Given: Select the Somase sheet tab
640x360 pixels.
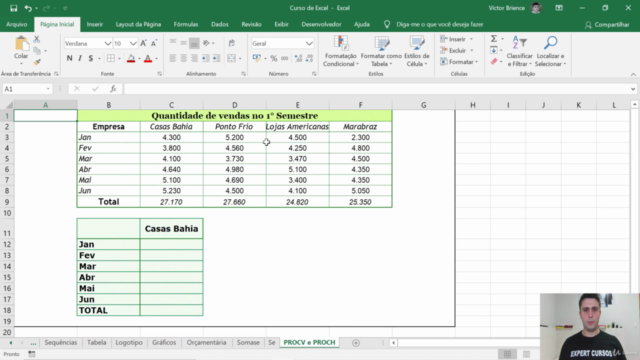Looking at the screenshot, I should [x=248, y=342].
